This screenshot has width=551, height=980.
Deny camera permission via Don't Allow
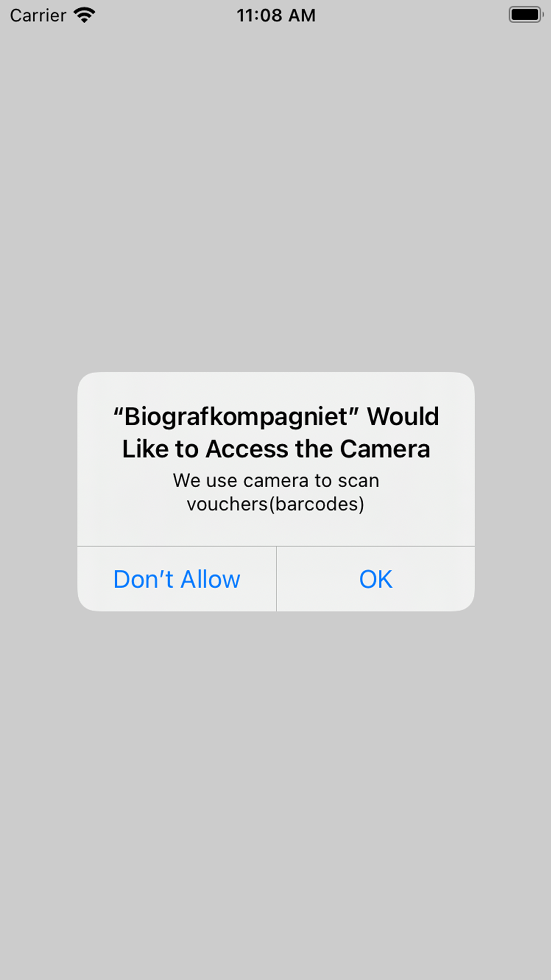pos(177,579)
